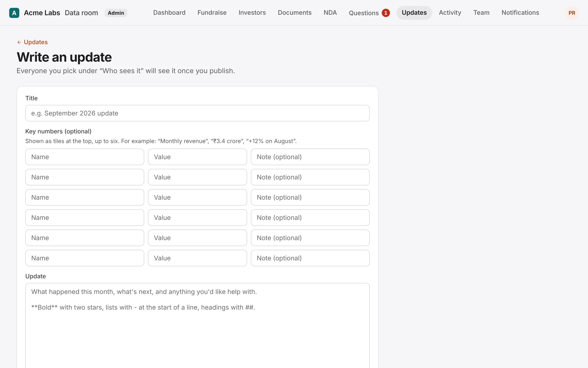Open the Dashboard tab
The height and width of the screenshot is (368, 588).
169,13
